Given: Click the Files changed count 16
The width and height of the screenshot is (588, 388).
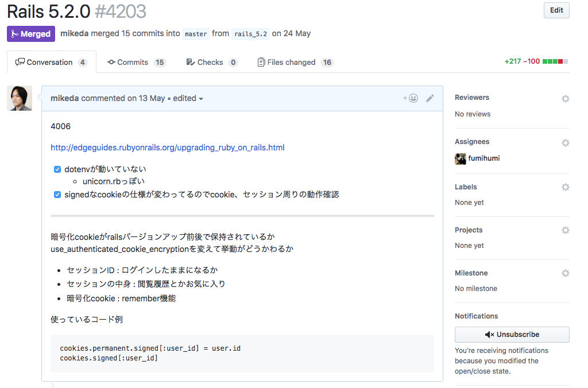Looking at the screenshot, I should tap(327, 62).
